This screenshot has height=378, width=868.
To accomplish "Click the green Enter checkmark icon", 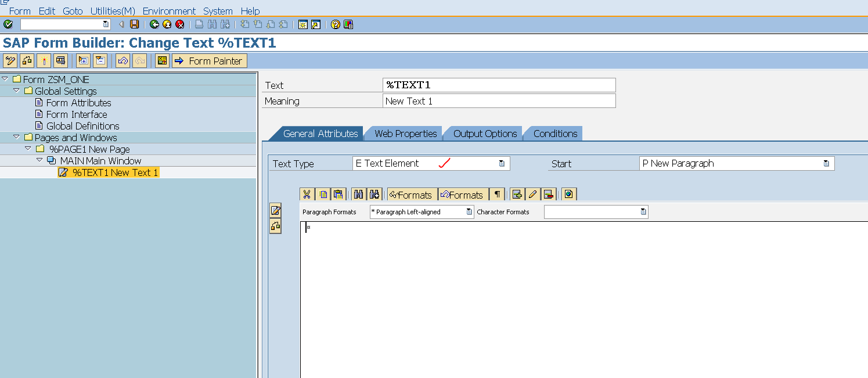I will (x=8, y=24).
